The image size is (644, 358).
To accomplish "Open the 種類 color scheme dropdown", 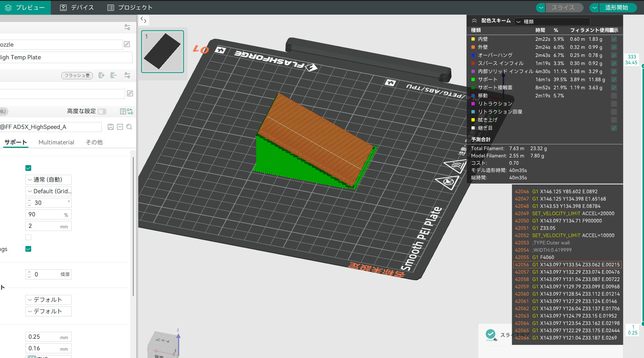I will click(x=552, y=22).
